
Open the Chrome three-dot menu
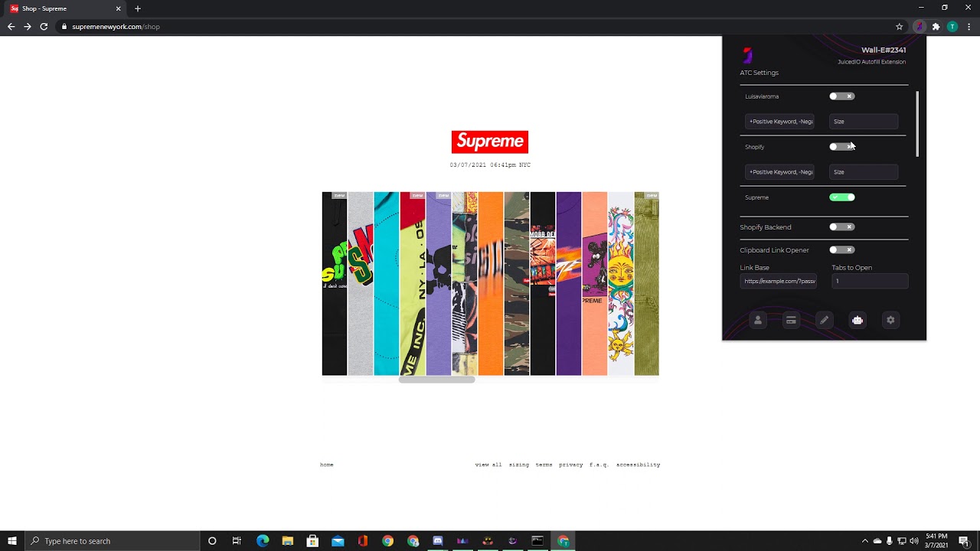(969, 27)
